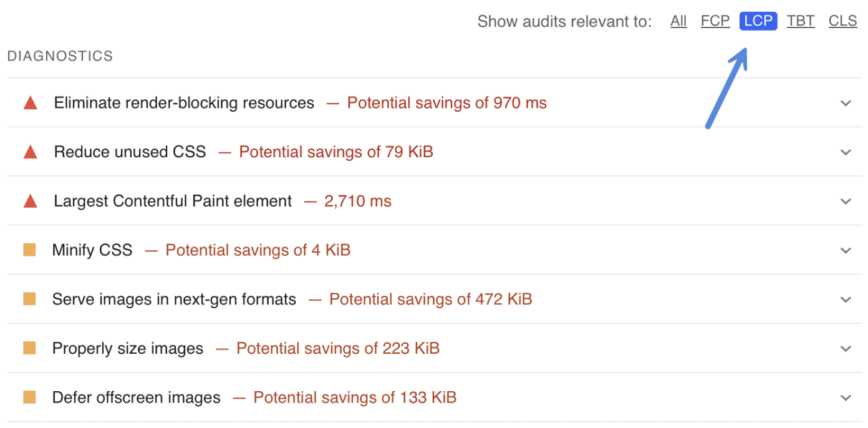Click the orange square icon beside Minify CSS
Screen dimensions: 868x428
point(29,250)
